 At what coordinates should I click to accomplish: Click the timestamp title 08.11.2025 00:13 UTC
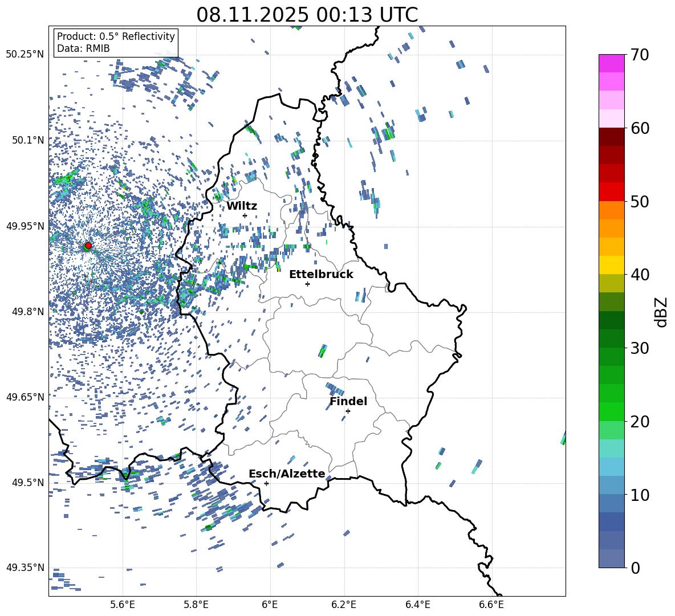pyautogui.click(x=307, y=15)
